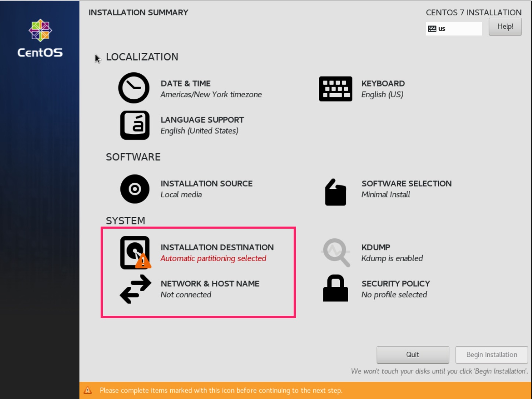Click the Begin Installation button

[x=492, y=355]
